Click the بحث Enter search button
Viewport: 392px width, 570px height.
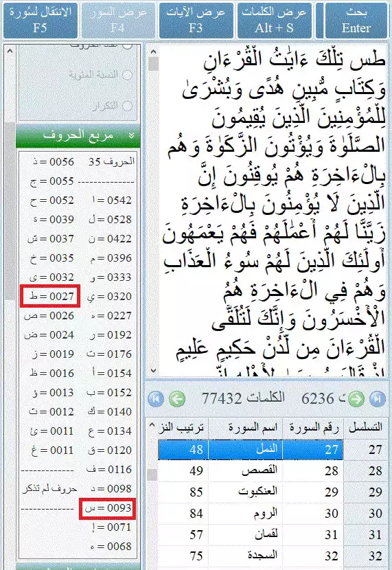pos(356,21)
